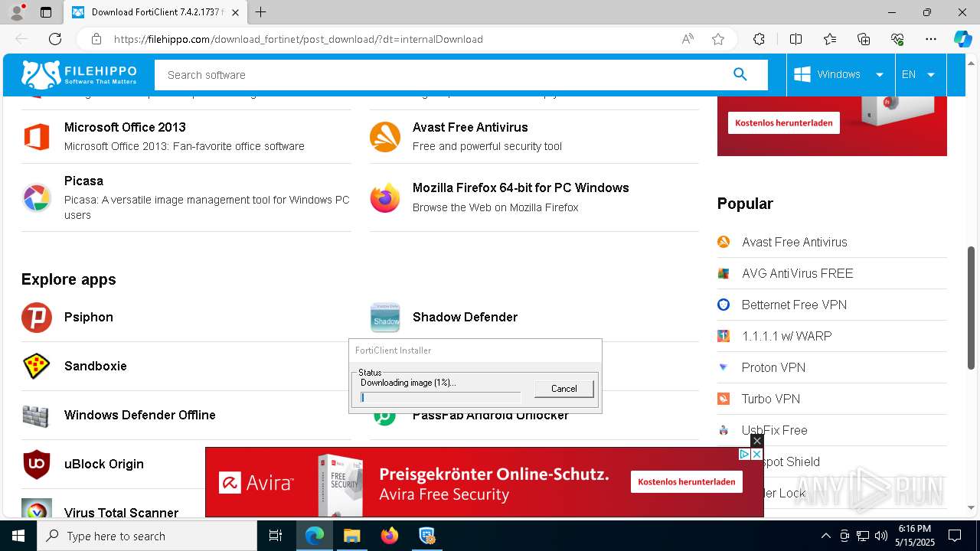This screenshot has width=980, height=551.
Task: Open the Windows platform dropdown
Action: [x=840, y=74]
